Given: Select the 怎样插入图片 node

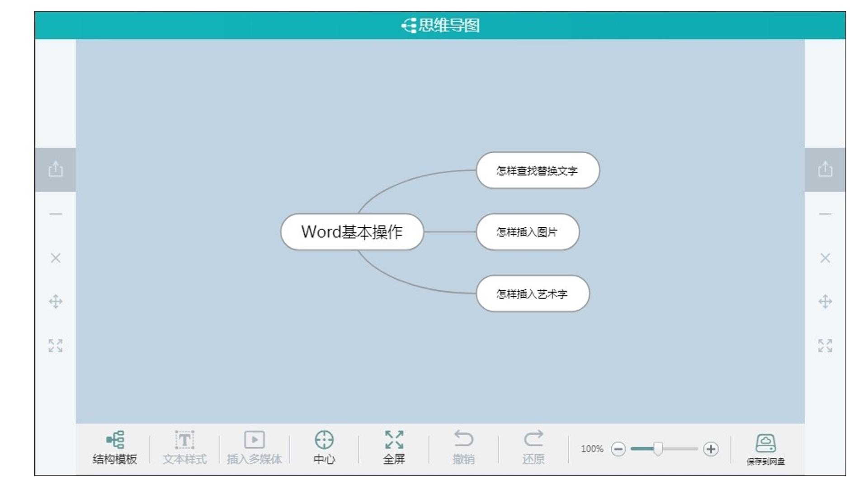Looking at the screenshot, I should coord(528,232).
